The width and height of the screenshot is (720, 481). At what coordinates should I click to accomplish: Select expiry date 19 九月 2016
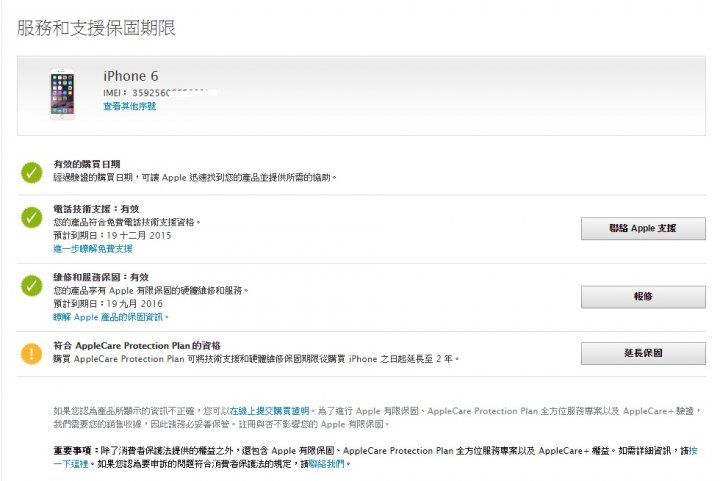pyautogui.click(x=135, y=304)
